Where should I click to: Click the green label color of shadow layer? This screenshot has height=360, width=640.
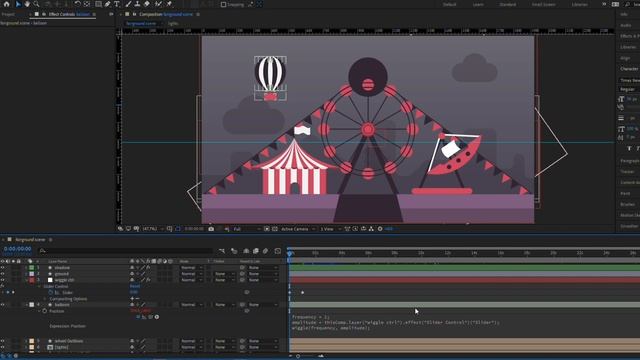point(31,268)
